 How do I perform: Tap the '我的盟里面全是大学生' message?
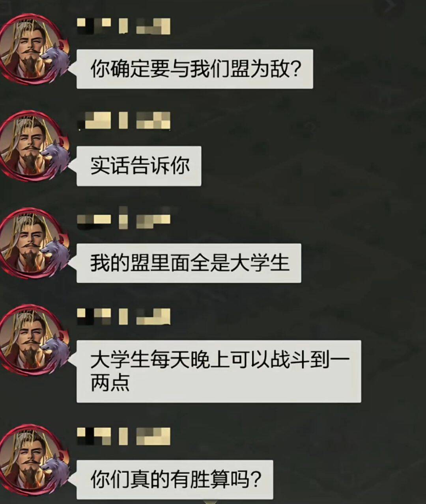189,263
